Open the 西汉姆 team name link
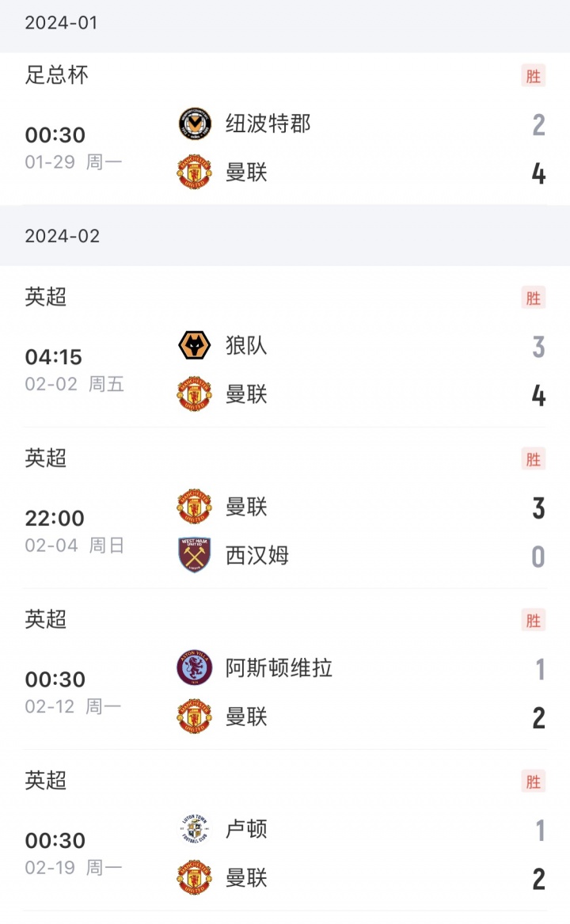 click(257, 555)
